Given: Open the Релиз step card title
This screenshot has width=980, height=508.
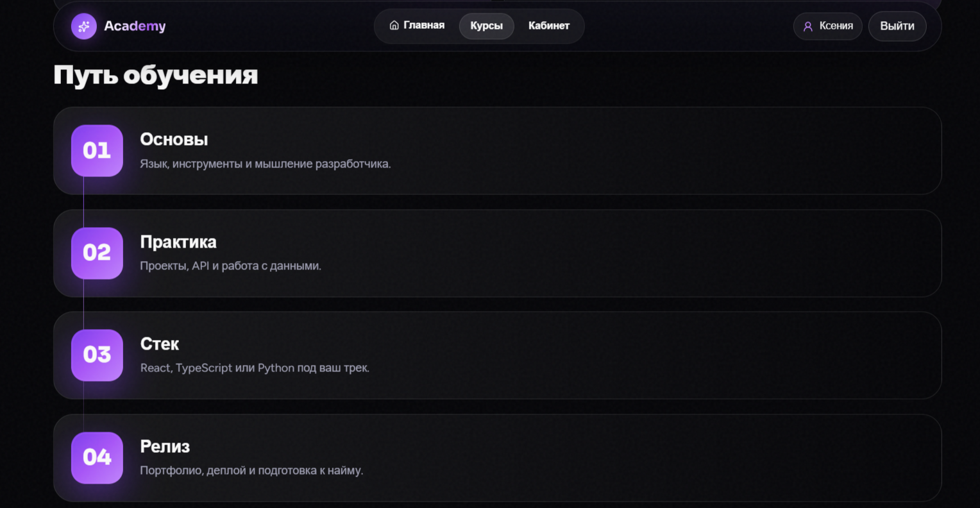Looking at the screenshot, I should point(165,446).
